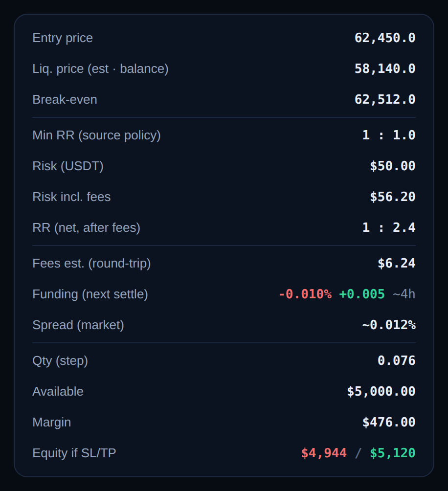Image resolution: width=448 pixels, height=491 pixels.
Task: Select the red stop-loss equity $4,944
Action: pos(324,453)
